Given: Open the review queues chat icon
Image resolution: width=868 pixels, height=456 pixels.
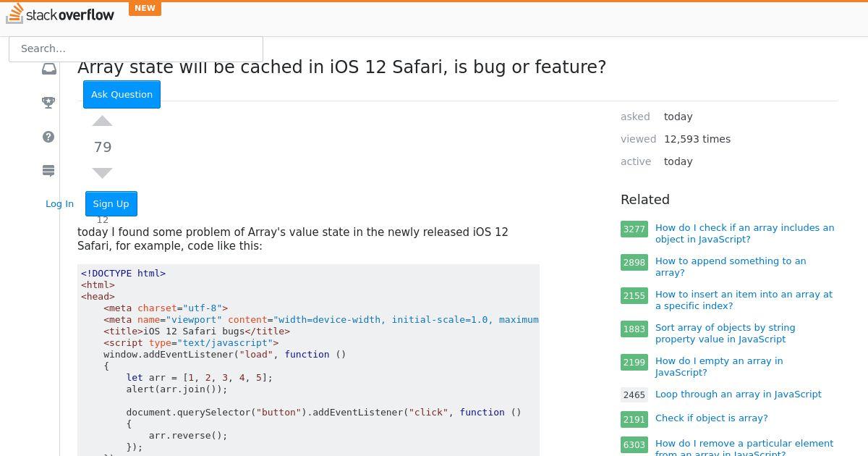Looking at the screenshot, I should click(48, 171).
